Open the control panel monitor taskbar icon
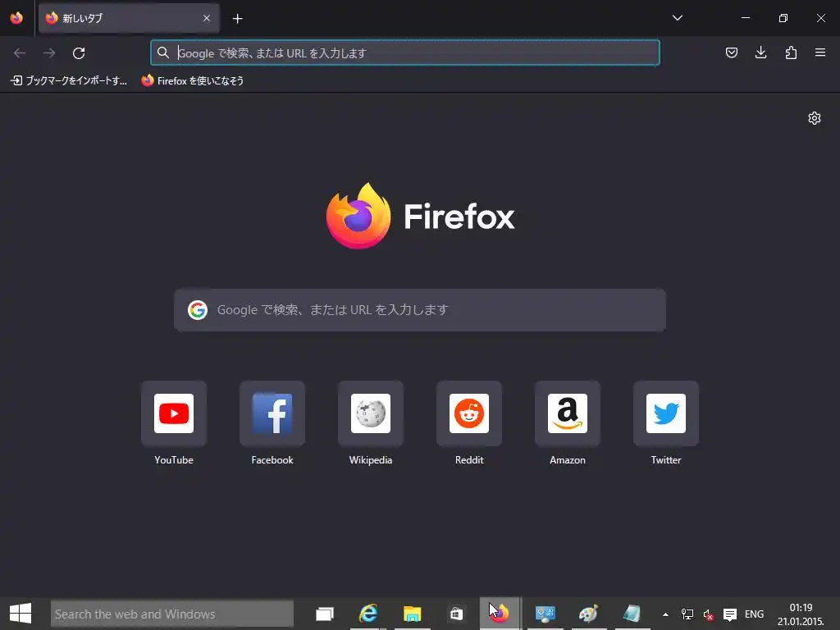The width and height of the screenshot is (840, 630). tap(546, 614)
